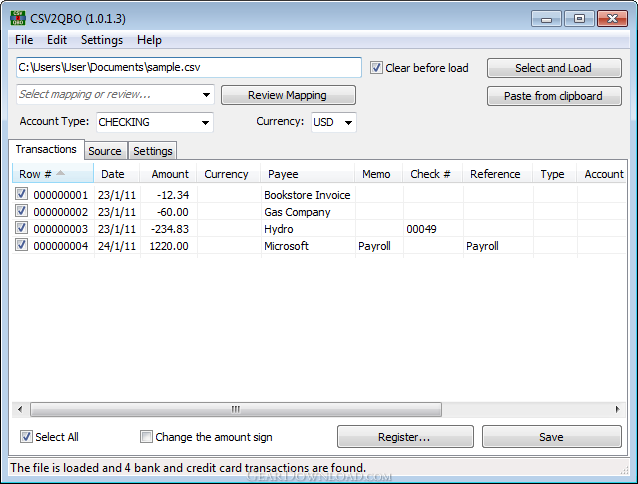
Task: Open the Settings menu in menu bar
Action: point(102,40)
